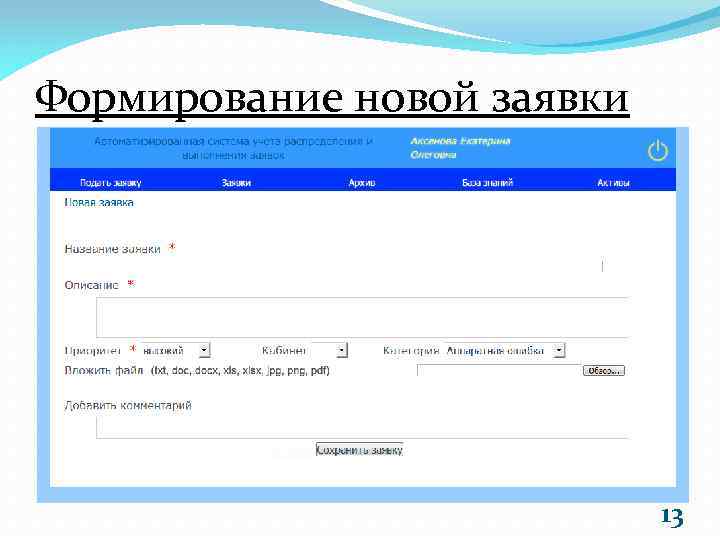
Task: Click the power logout icon
Action: 658,150
